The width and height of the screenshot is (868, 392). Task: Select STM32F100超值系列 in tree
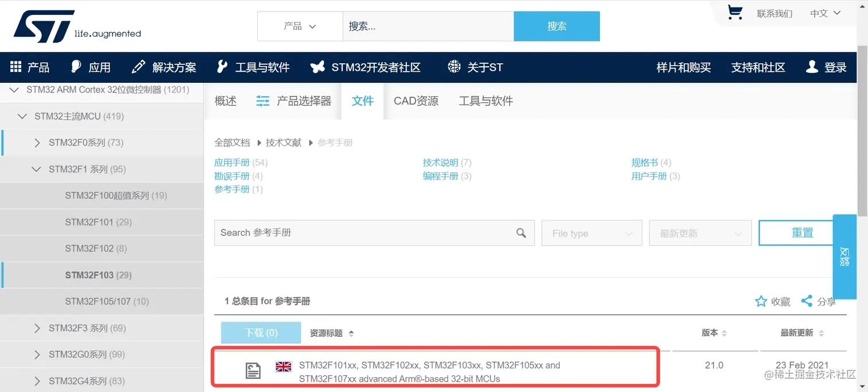tap(116, 195)
